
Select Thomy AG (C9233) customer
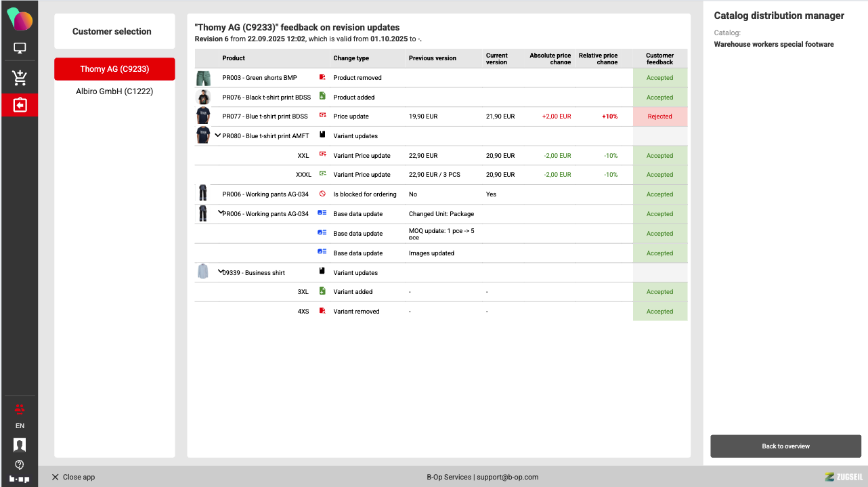tap(114, 69)
